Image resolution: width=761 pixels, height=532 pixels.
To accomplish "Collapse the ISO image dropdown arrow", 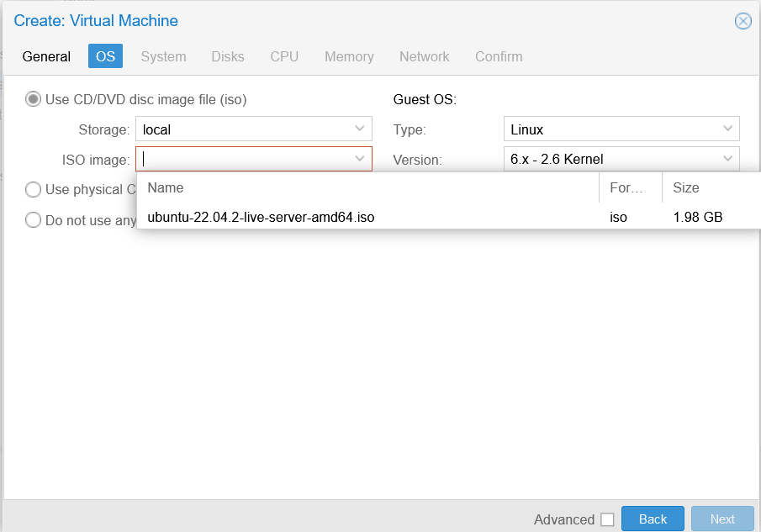I will [x=360, y=159].
